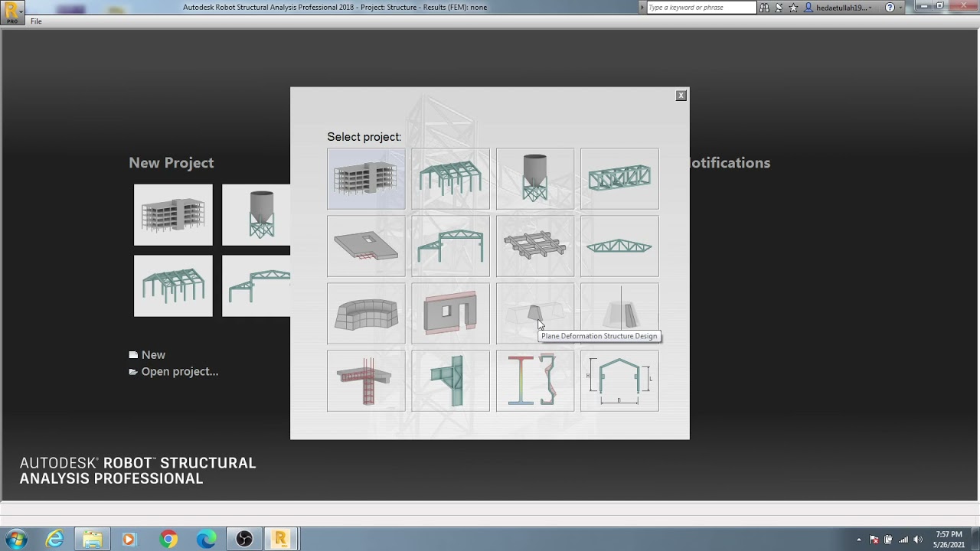Pick the parametric portal frame icon with dimensions

coord(619,380)
